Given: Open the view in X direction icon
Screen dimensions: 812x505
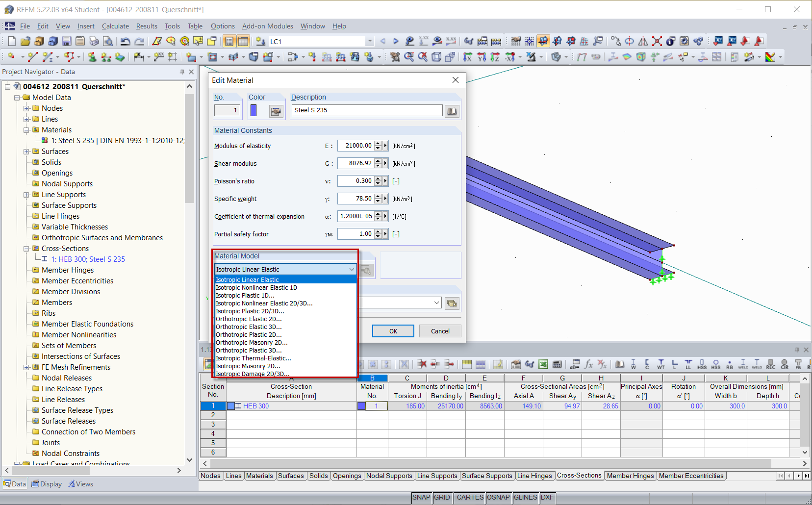Looking at the screenshot, I should point(468,57).
